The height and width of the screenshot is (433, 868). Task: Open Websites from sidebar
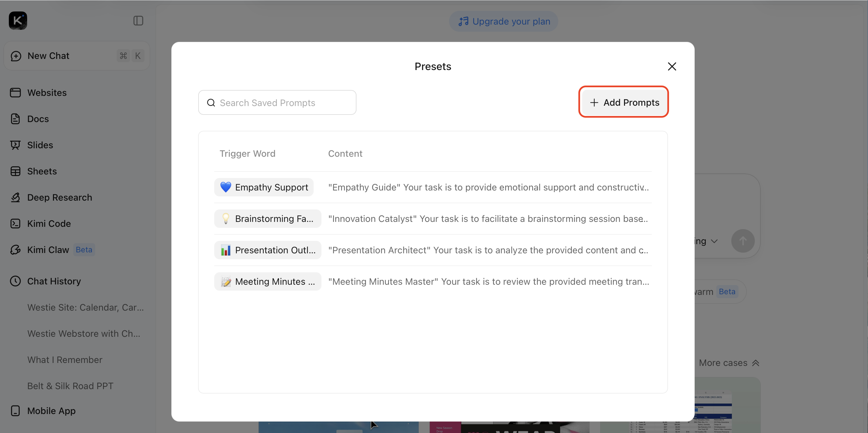click(47, 92)
